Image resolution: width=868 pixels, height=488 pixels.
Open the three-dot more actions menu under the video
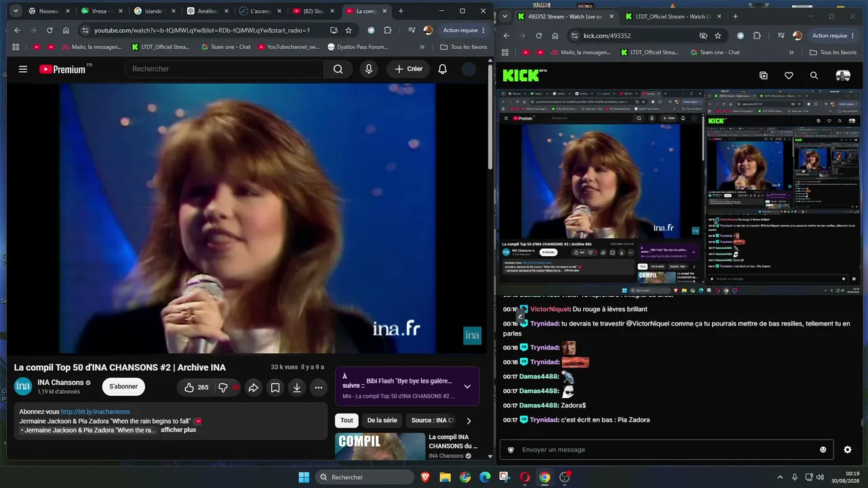point(318,388)
